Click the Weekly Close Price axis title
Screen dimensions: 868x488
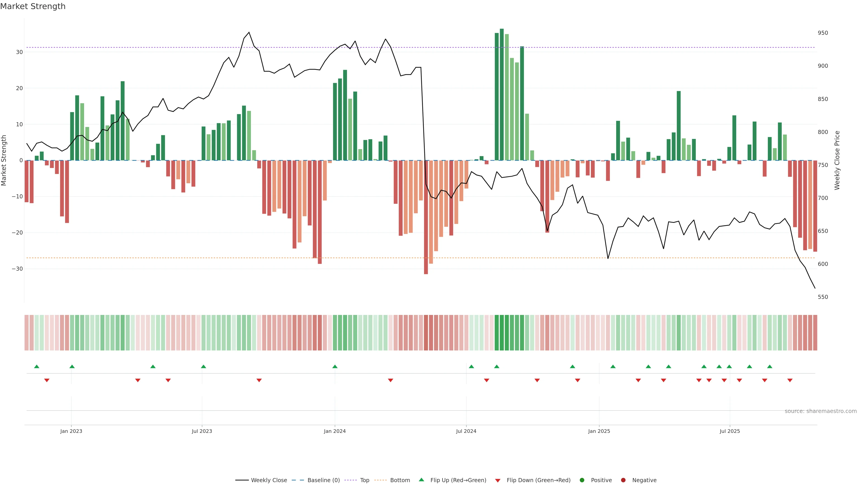[x=837, y=160]
